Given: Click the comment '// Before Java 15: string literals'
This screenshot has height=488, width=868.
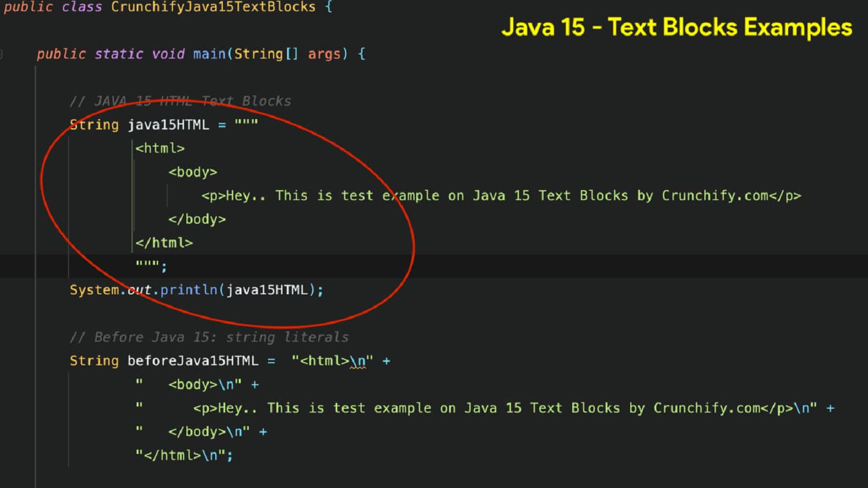Looking at the screenshot, I should pos(209,337).
